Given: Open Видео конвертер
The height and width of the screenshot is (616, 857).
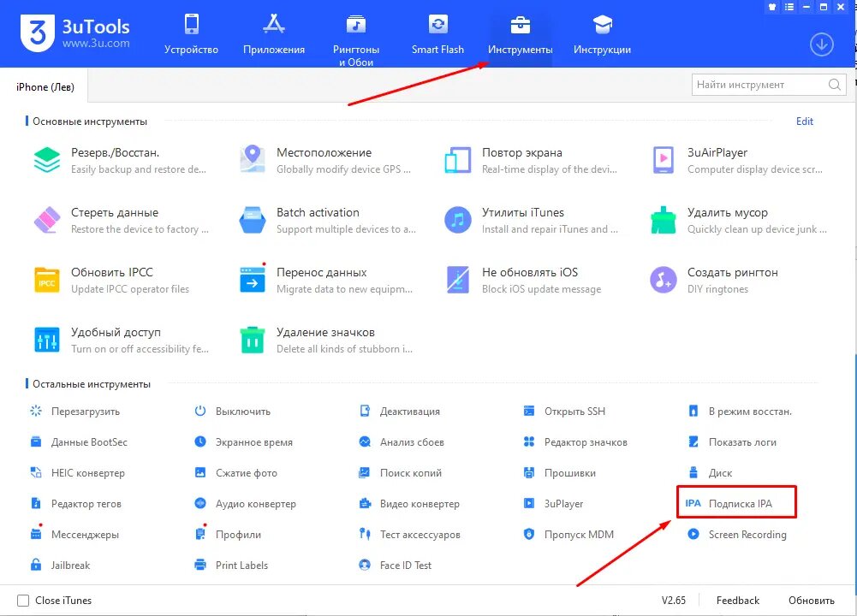Looking at the screenshot, I should pos(409,504).
